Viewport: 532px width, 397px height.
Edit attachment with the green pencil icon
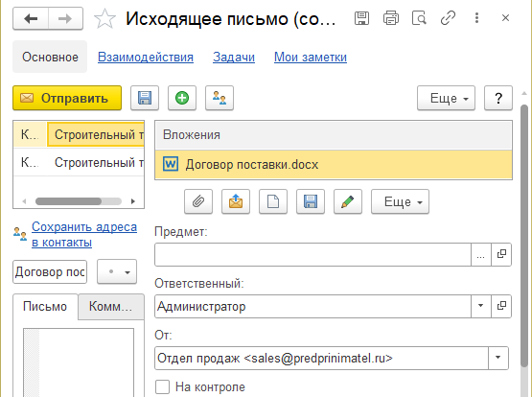pyautogui.click(x=348, y=201)
